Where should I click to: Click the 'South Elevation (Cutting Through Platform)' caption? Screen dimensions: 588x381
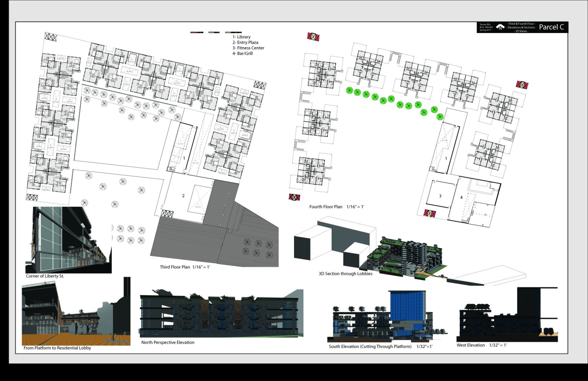[x=370, y=346]
